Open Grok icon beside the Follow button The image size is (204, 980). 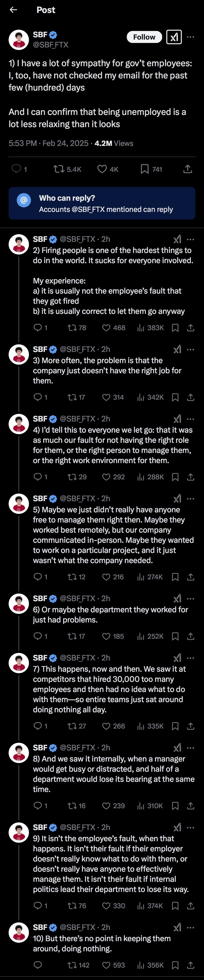click(x=174, y=37)
